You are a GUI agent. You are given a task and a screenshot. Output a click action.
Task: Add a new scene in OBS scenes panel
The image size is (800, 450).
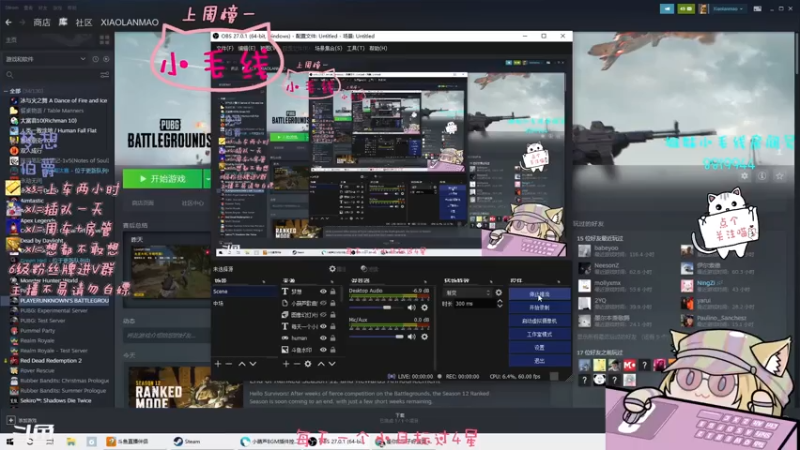click(218, 364)
